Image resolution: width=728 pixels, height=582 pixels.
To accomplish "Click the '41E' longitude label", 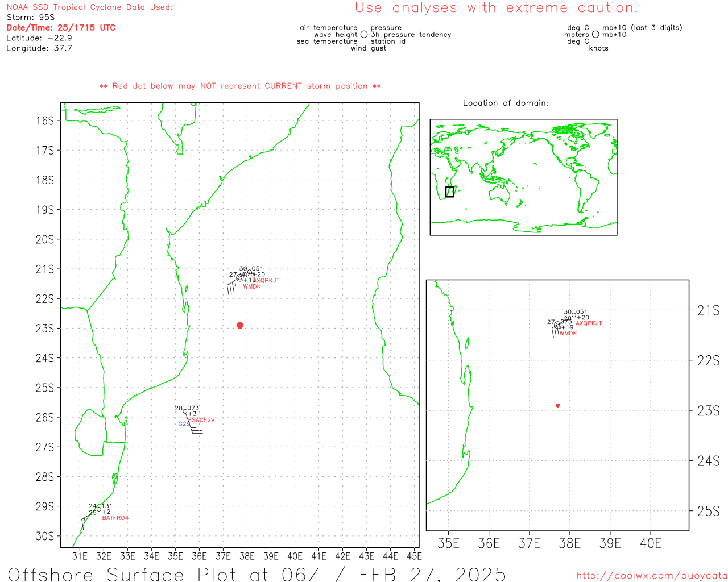I will tap(318, 556).
